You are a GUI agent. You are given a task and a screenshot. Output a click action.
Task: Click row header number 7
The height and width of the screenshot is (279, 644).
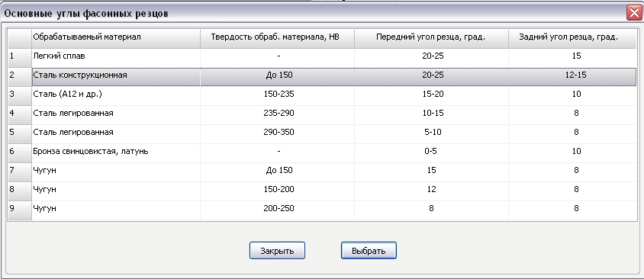(20, 171)
